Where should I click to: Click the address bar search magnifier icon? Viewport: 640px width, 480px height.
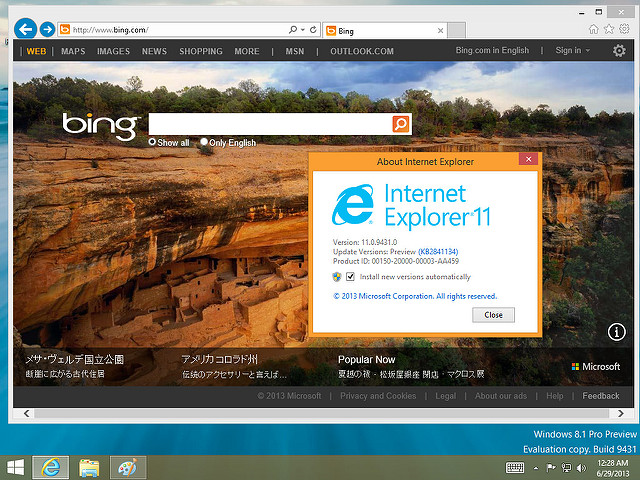(x=293, y=29)
